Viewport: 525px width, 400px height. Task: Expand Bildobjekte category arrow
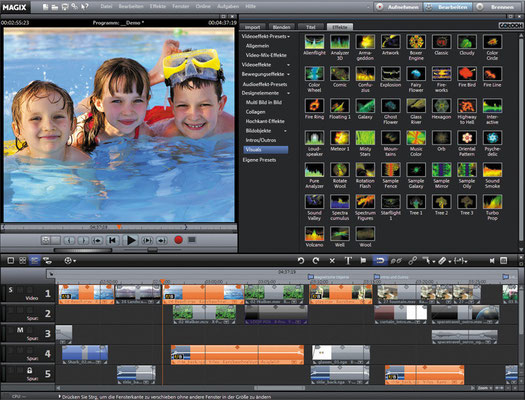tap(285, 131)
